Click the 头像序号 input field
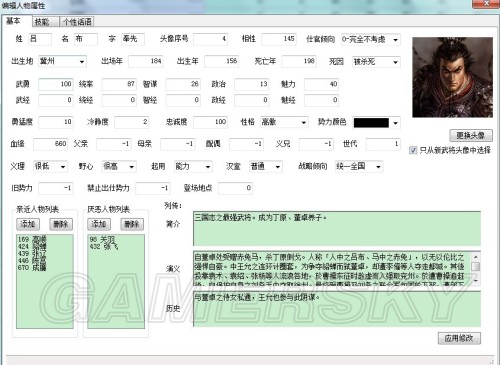The height and width of the screenshot is (365, 500). [211, 39]
